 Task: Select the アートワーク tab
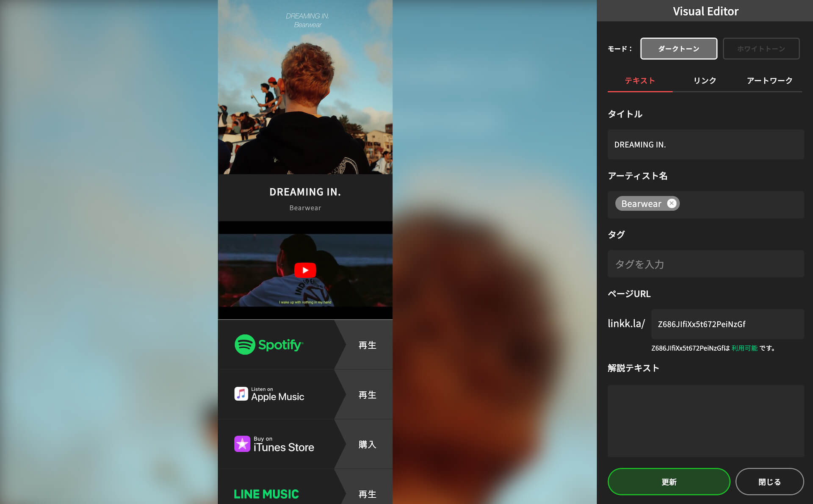pos(769,81)
